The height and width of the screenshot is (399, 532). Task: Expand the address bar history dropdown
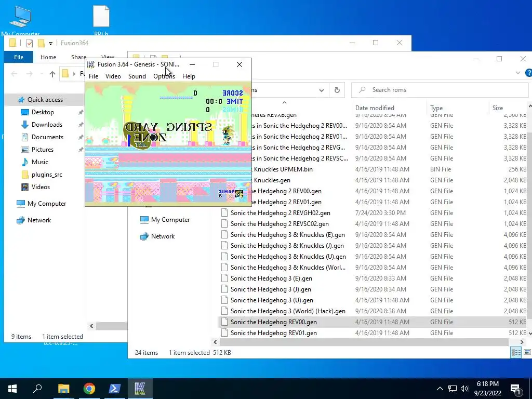coord(321,90)
